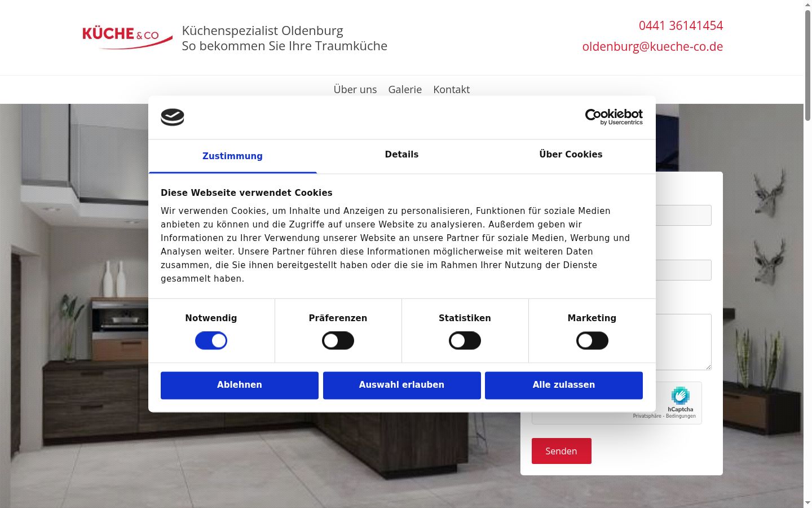
Task: Click the scrollbar up arrow
Action: (x=807, y=5)
